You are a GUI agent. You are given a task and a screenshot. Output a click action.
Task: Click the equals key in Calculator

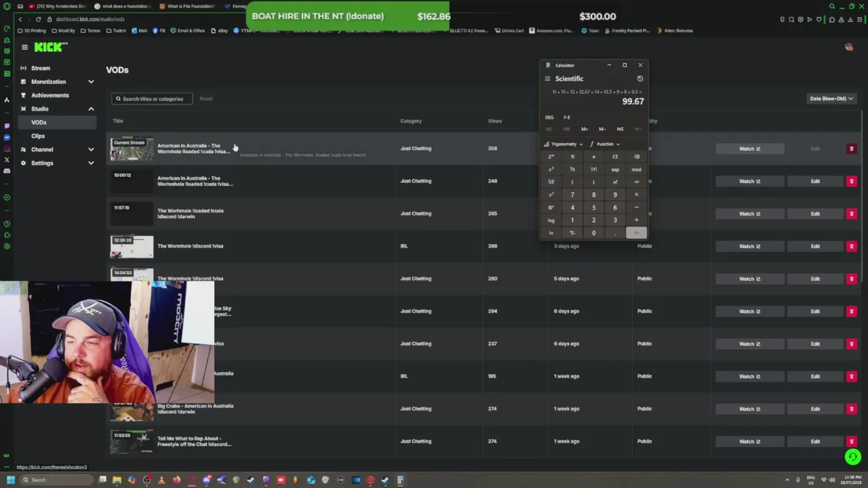636,233
